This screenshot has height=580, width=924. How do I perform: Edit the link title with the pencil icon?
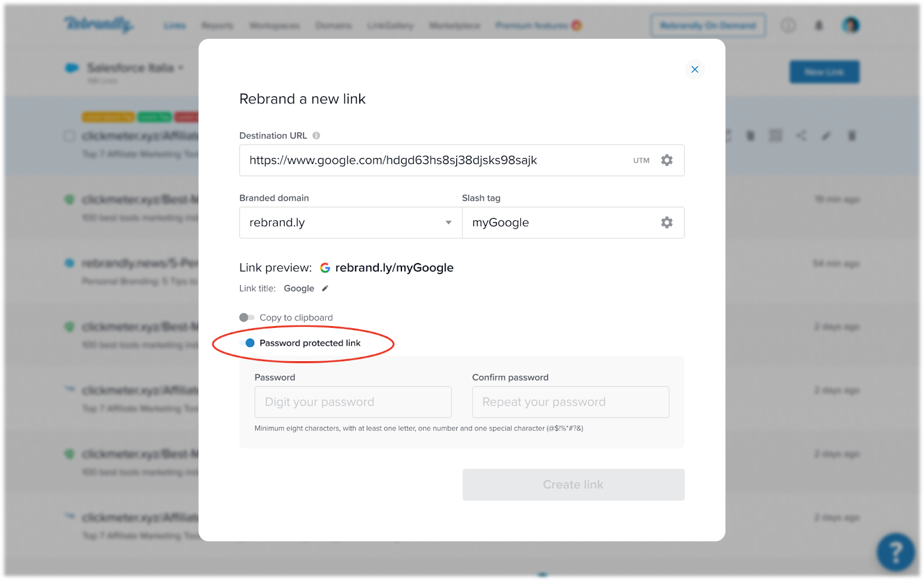(x=325, y=289)
